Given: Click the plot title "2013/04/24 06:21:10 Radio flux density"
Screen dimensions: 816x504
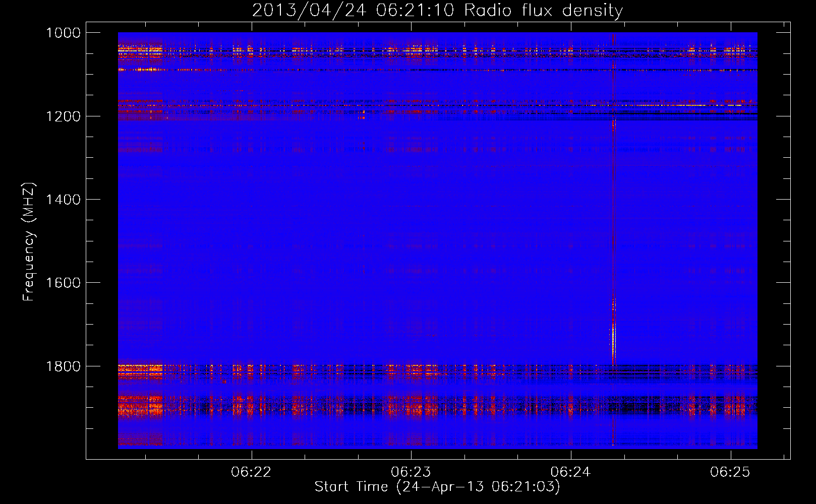Looking at the screenshot, I should (x=437, y=10).
